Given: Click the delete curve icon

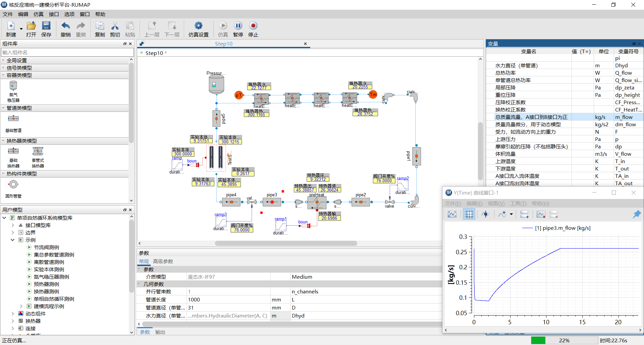Looking at the screenshot, I should tap(541, 214).
